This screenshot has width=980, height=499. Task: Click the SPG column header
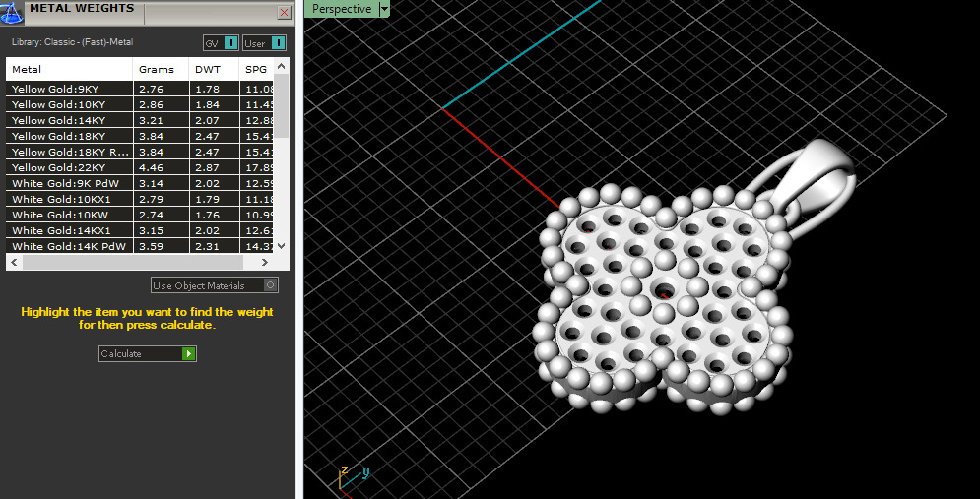256,69
